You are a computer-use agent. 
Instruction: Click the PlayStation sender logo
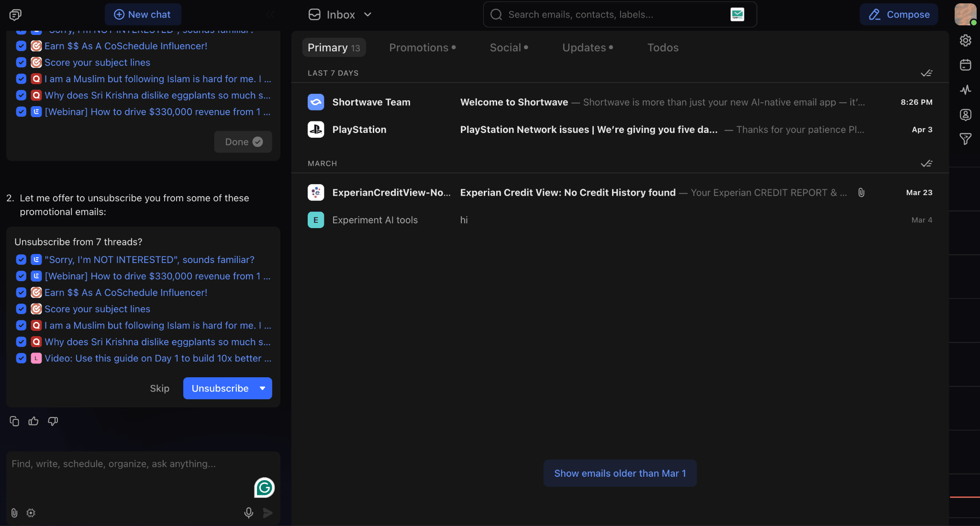(x=316, y=129)
